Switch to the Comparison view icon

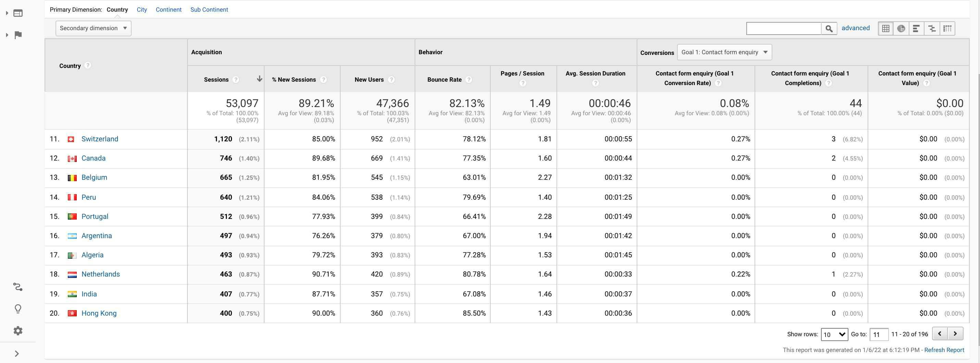click(x=932, y=28)
